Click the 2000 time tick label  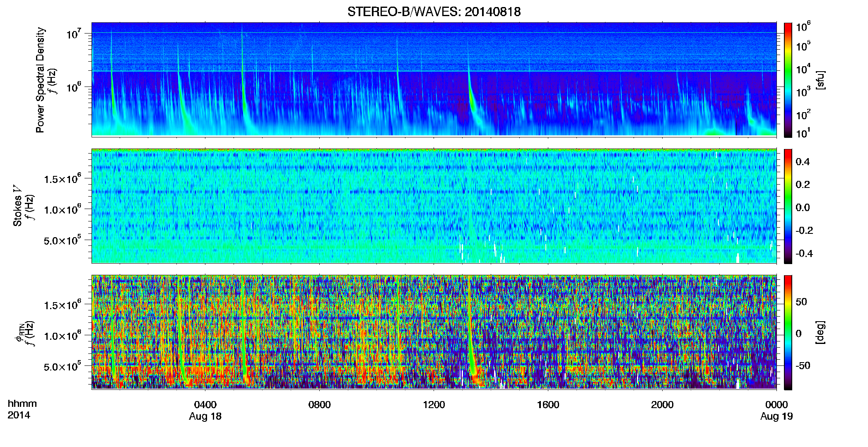point(662,405)
